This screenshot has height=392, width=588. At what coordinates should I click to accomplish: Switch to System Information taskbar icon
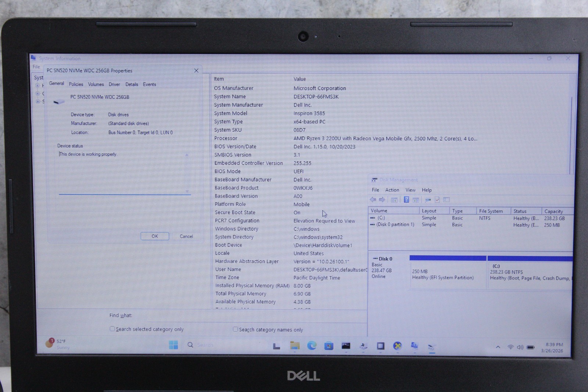click(x=414, y=346)
